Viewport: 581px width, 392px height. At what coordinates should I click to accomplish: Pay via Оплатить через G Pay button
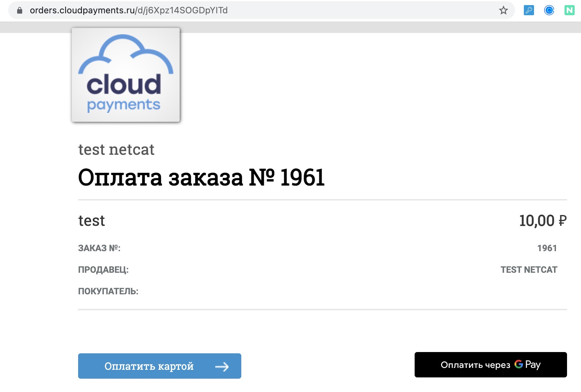point(491,365)
